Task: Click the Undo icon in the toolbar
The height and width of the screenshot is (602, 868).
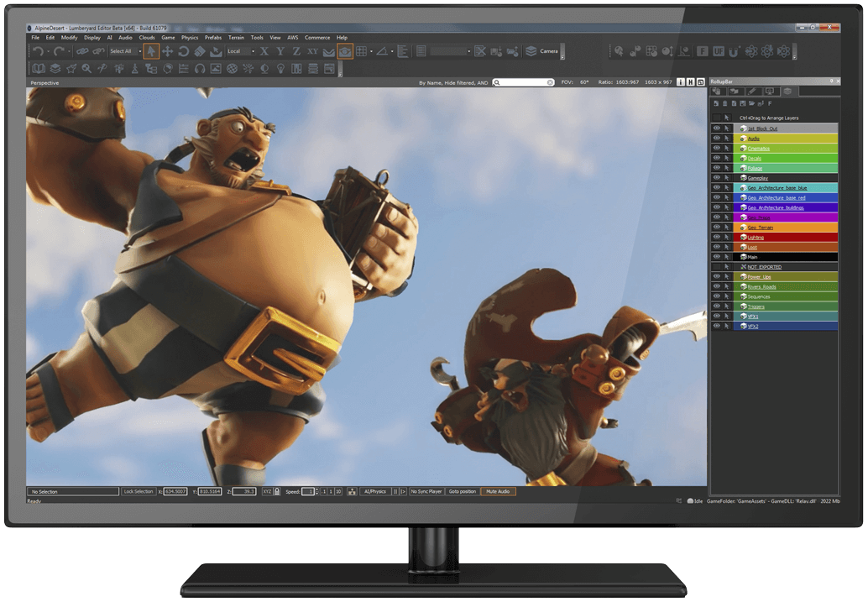Action: (38, 51)
